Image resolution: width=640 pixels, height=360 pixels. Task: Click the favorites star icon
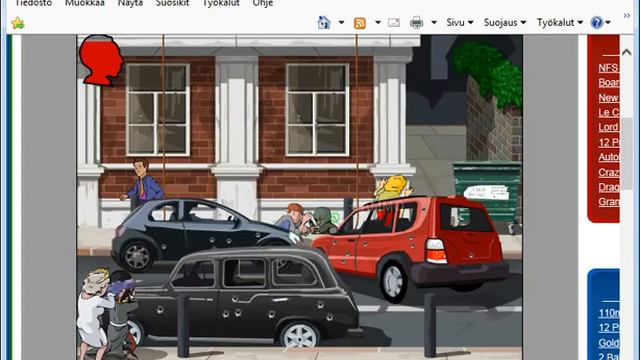pos(18,23)
